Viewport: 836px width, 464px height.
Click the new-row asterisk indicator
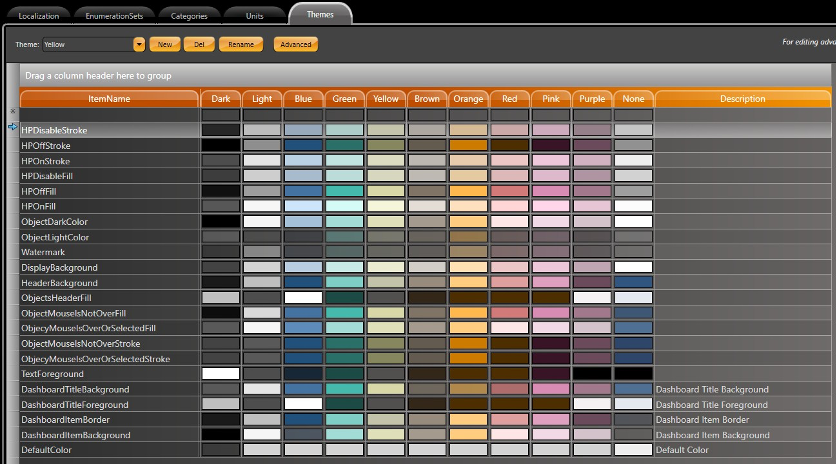13,112
